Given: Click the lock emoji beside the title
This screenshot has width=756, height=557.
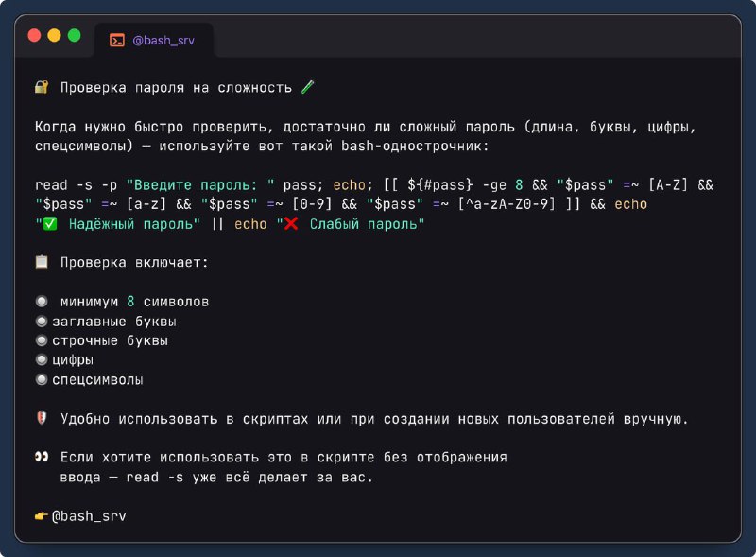Looking at the screenshot, I should [42, 88].
